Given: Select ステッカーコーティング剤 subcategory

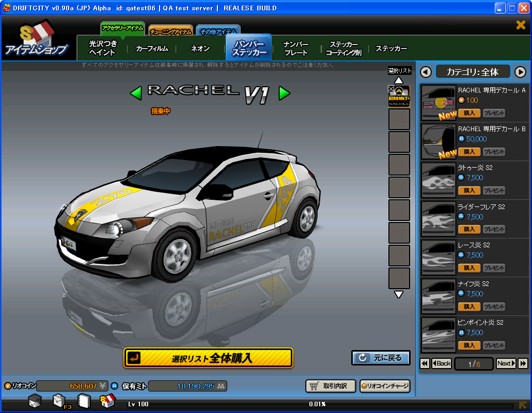Looking at the screenshot, I should [344, 49].
